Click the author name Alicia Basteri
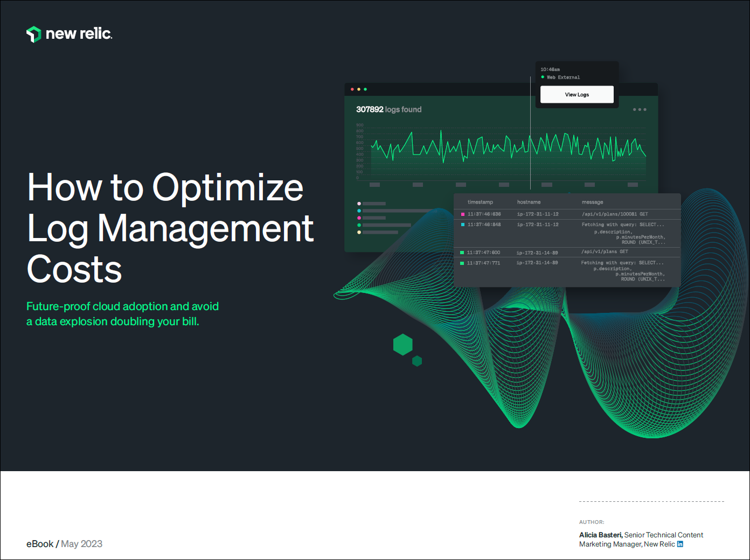The image size is (750, 560). pos(600,535)
